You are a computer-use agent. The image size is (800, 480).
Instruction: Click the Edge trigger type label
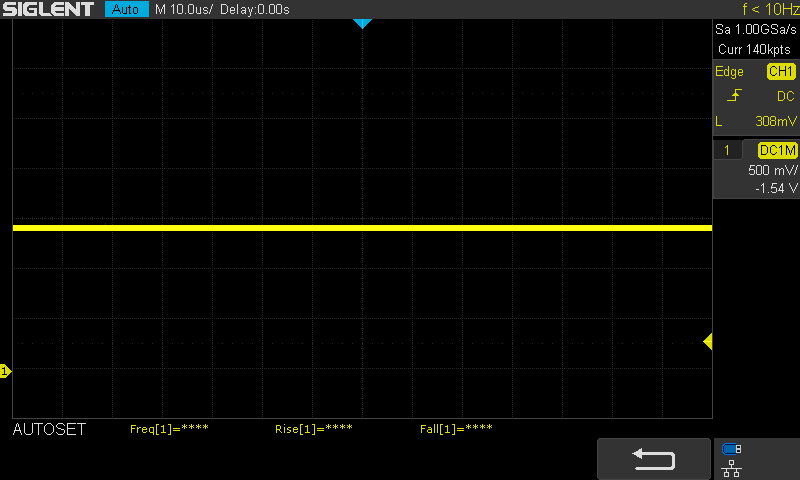pos(729,72)
